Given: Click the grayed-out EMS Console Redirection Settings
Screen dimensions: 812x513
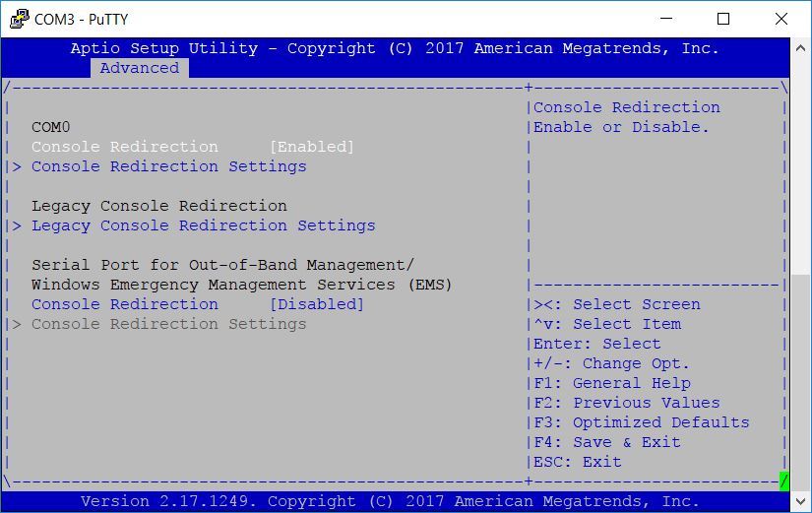Looking at the screenshot, I should (169, 324).
